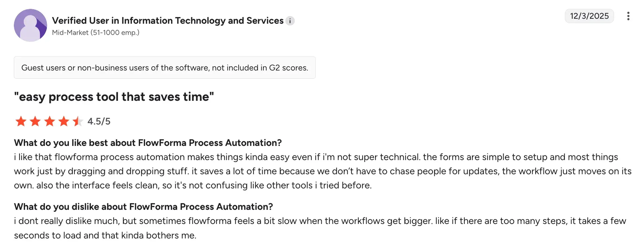The width and height of the screenshot is (644, 249).
Task: Click the half-filled fifth star
Action: pyautogui.click(x=78, y=121)
